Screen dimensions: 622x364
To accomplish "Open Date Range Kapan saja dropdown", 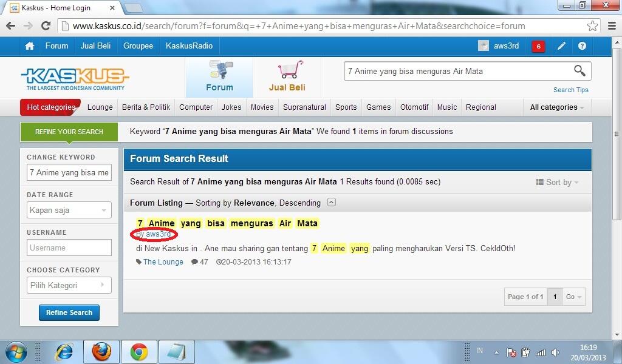I will tap(69, 210).
